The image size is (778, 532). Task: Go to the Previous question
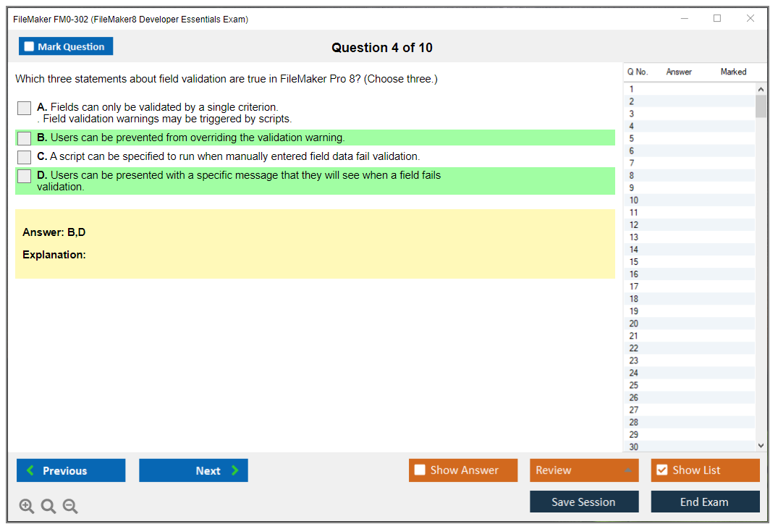click(71, 470)
